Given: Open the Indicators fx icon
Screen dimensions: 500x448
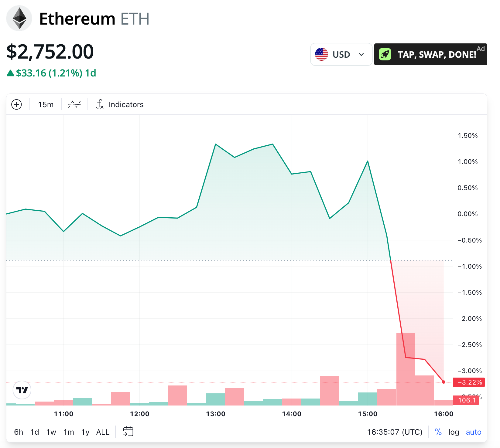Looking at the screenshot, I should click(100, 104).
